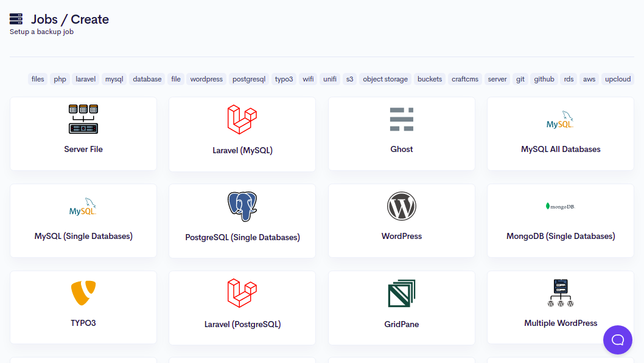
Task: Click the Ghost card label
Action: click(402, 150)
